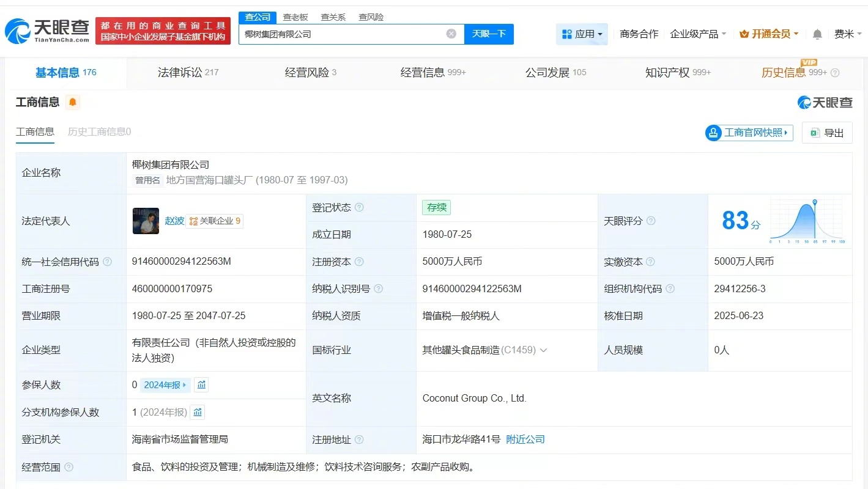
Task: Click the camera icon on 工商官网快照
Action: point(713,133)
